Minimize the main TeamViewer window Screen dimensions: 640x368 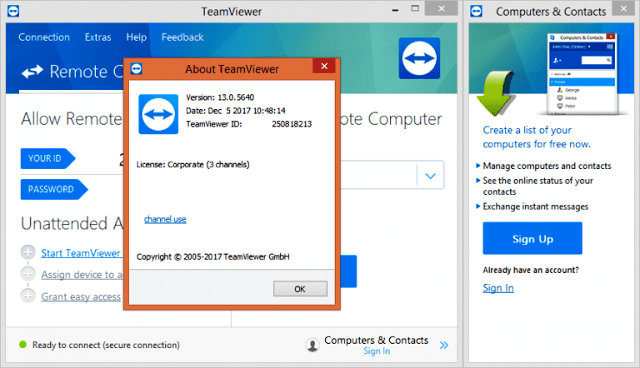tap(395, 9)
